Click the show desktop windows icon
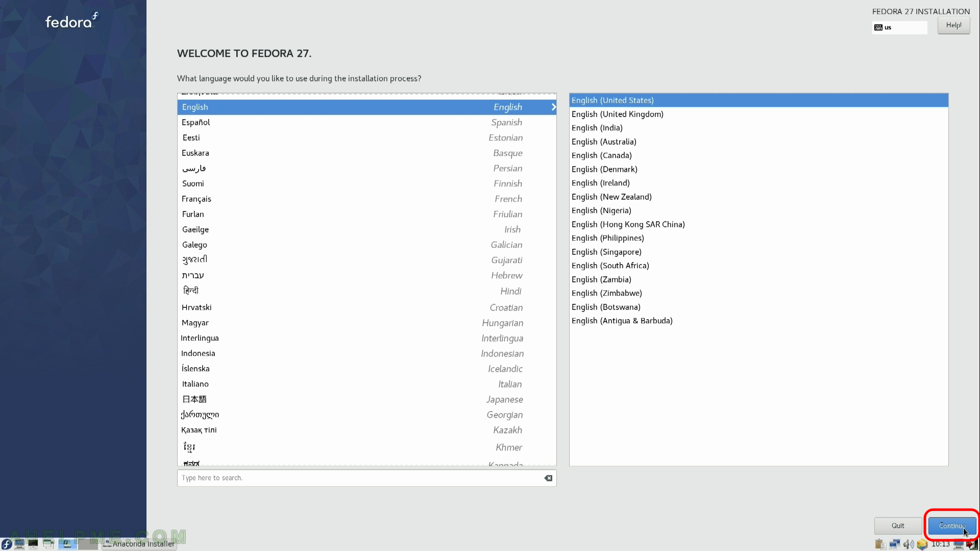The image size is (980, 551). pyautogui.click(x=48, y=544)
